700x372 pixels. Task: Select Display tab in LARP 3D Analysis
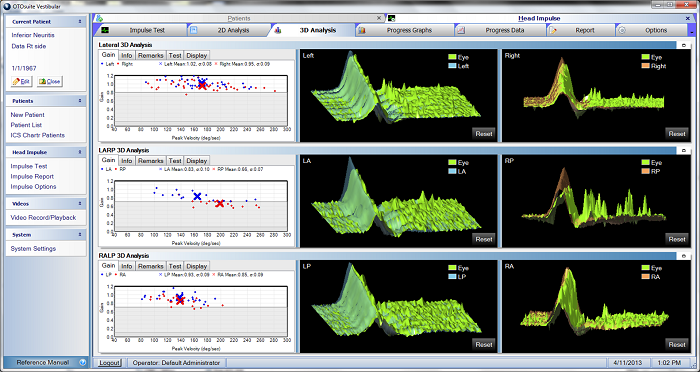pos(196,161)
